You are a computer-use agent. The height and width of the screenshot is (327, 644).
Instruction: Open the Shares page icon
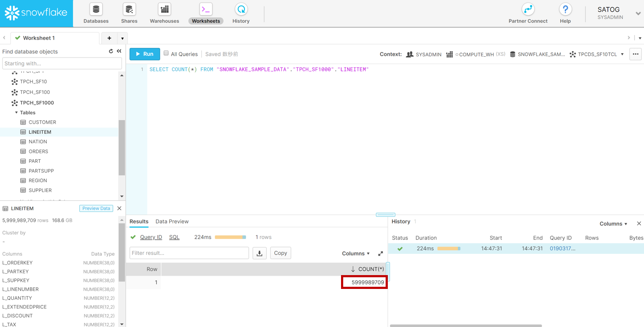(129, 9)
